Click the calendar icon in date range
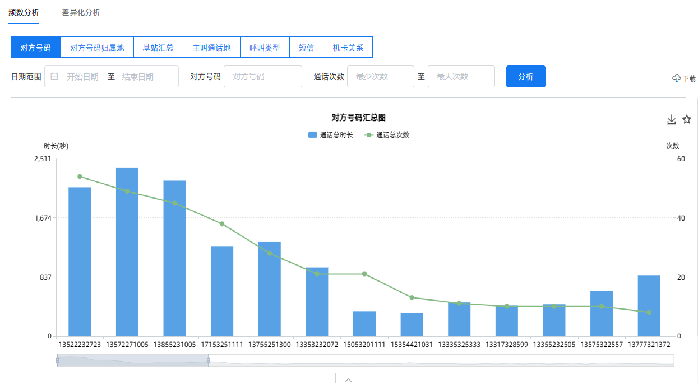The width and height of the screenshot is (698, 383). 54,77
